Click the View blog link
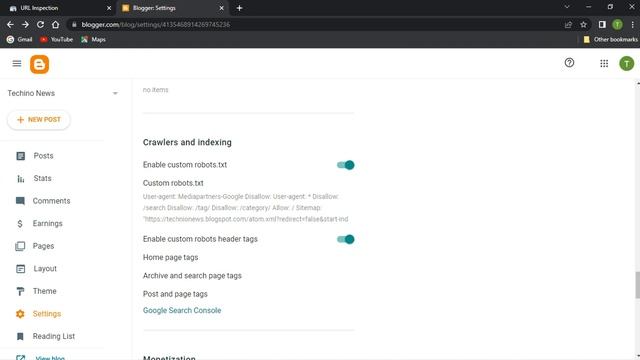This screenshot has width=640, height=360. (x=50, y=358)
